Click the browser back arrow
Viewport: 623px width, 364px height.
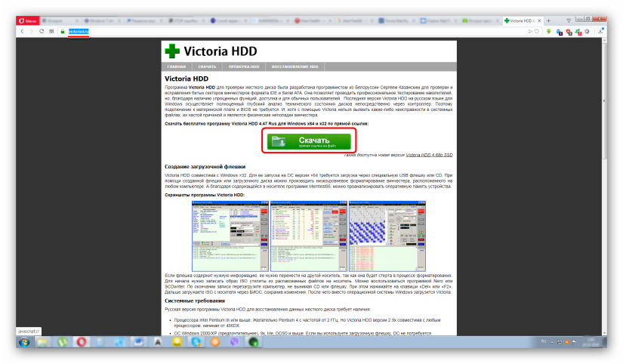(x=20, y=32)
